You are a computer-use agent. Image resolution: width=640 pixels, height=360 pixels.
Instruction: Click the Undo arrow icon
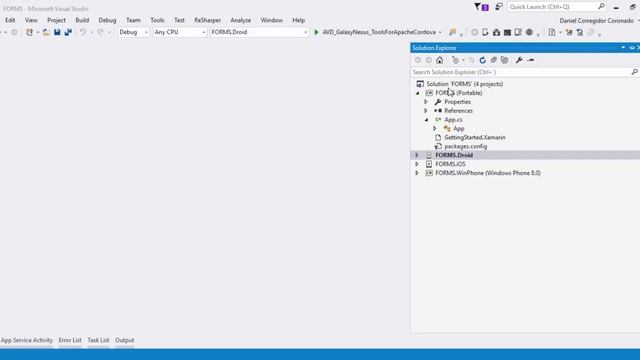(83, 32)
